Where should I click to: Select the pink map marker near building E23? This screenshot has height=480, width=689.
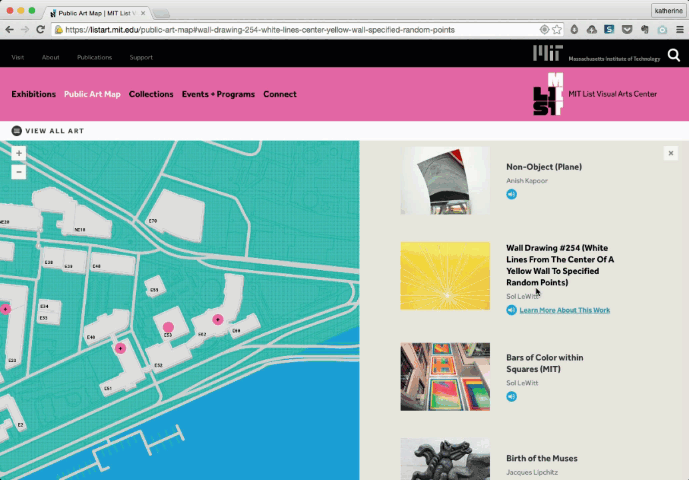click(x=5, y=309)
